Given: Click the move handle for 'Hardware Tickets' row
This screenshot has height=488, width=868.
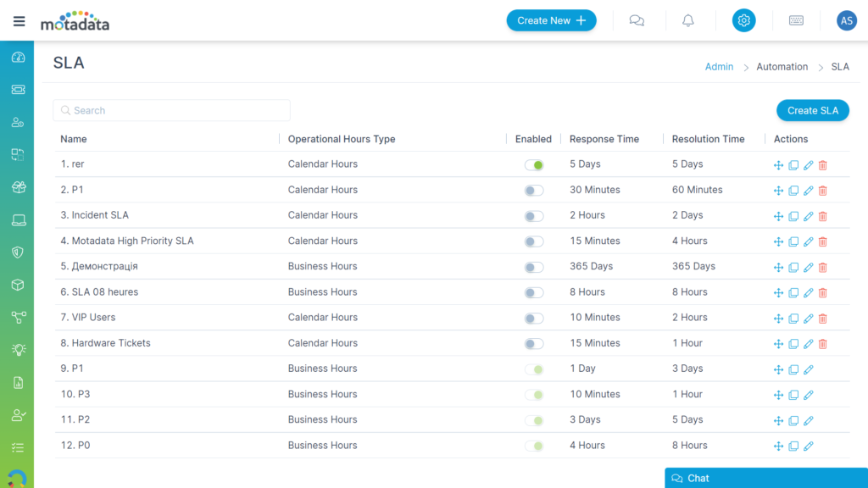Looking at the screenshot, I should (x=778, y=344).
